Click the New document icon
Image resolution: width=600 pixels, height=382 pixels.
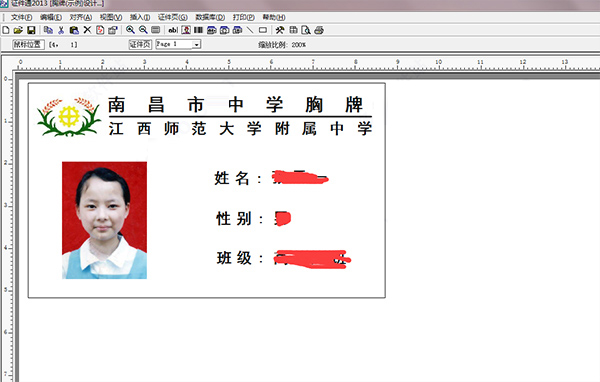pyautogui.click(x=6, y=30)
